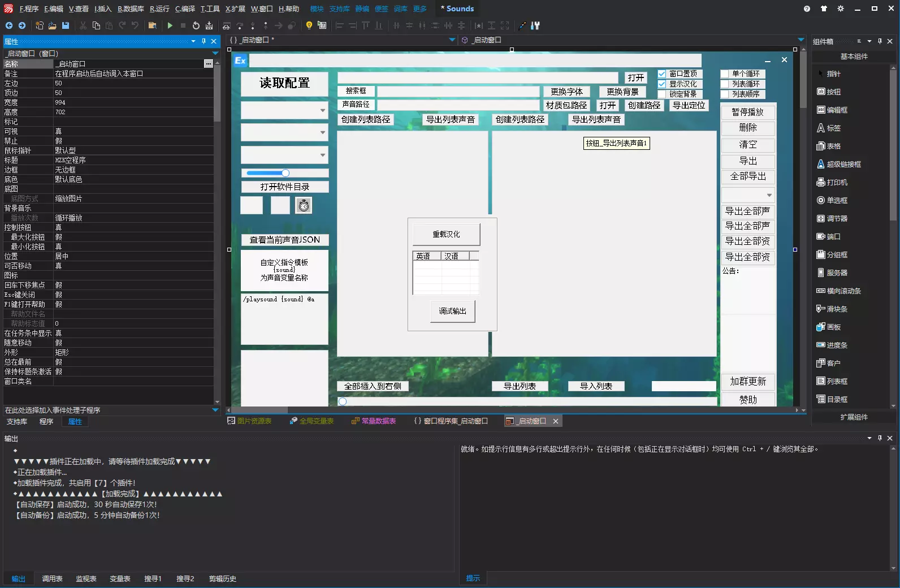Screen dimensions: 900x588
Task: Click the copy icon in the toolbar
Action: [96, 25]
